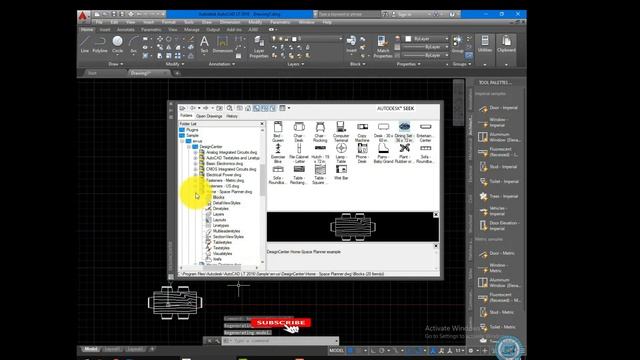The height and width of the screenshot is (360, 640).
Task: Collapse the DesignCenter folder tree node
Action: point(189,147)
